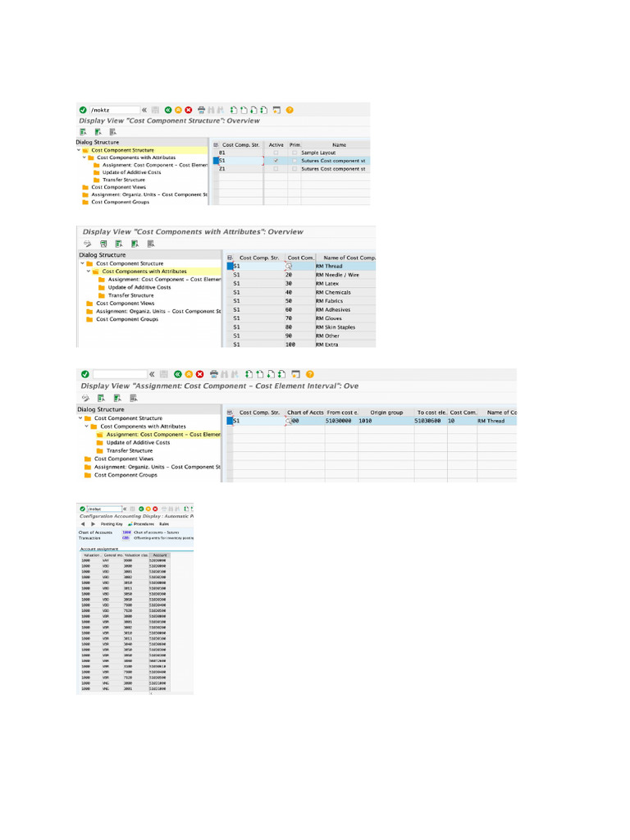Toggle Active checkbox for row 01 Sample Layout

click(x=276, y=153)
